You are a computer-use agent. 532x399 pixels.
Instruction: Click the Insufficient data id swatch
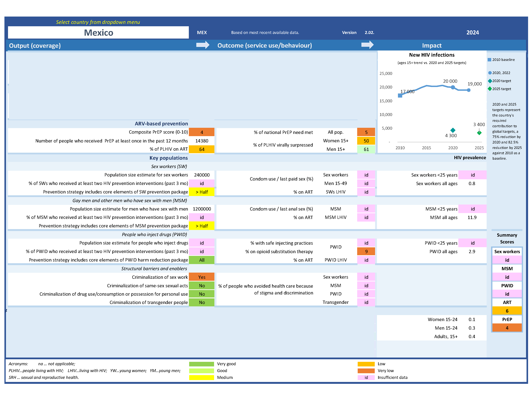point(366,377)
